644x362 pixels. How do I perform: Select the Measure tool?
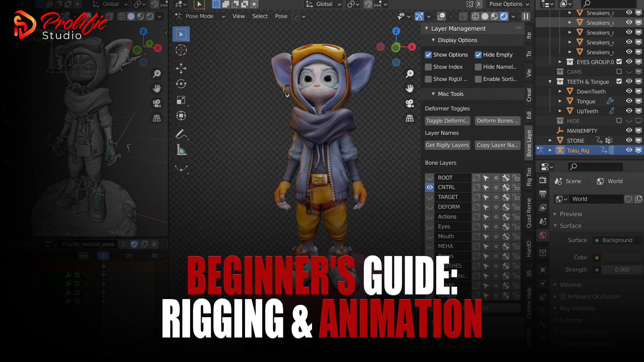click(181, 150)
